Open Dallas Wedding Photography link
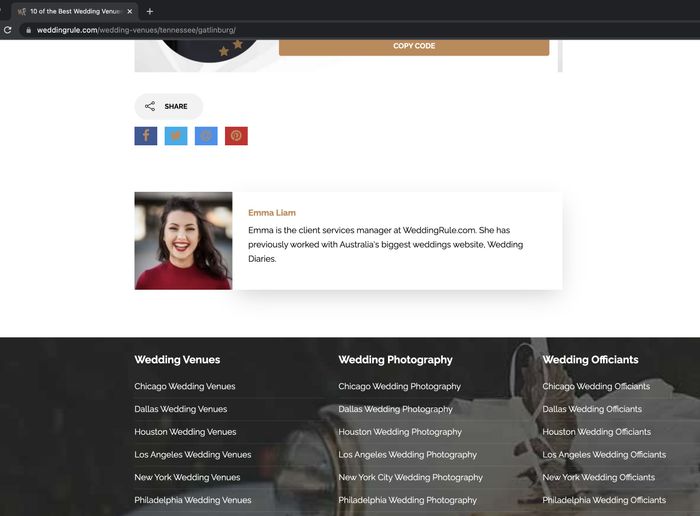This screenshot has width=700, height=516. point(396,409)
